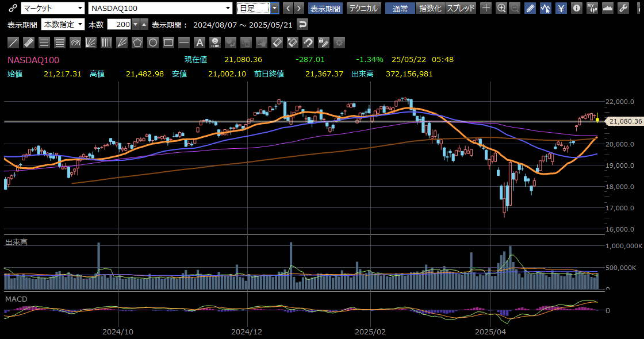Click the area chart type icon
This screenshot has height=339, width=644.
(607, 8)
